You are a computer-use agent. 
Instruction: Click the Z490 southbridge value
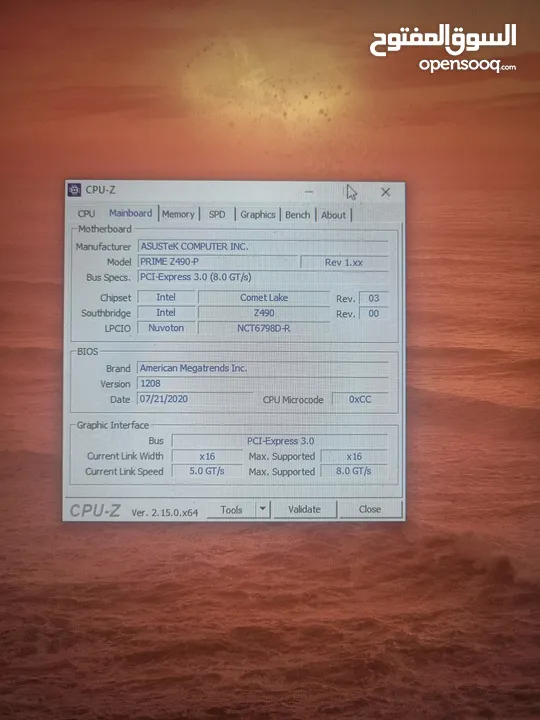click(264, 313)
